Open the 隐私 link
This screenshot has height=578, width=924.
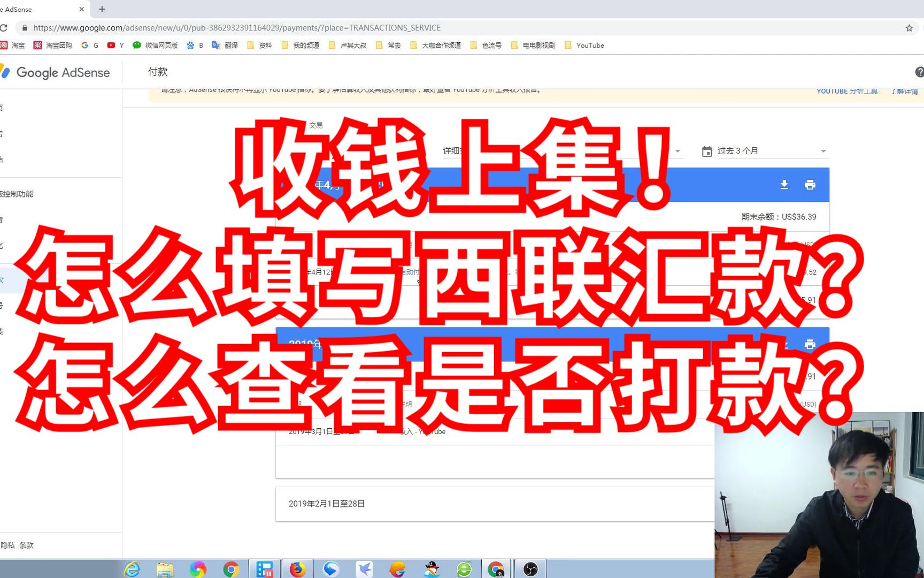coord(7,545)
